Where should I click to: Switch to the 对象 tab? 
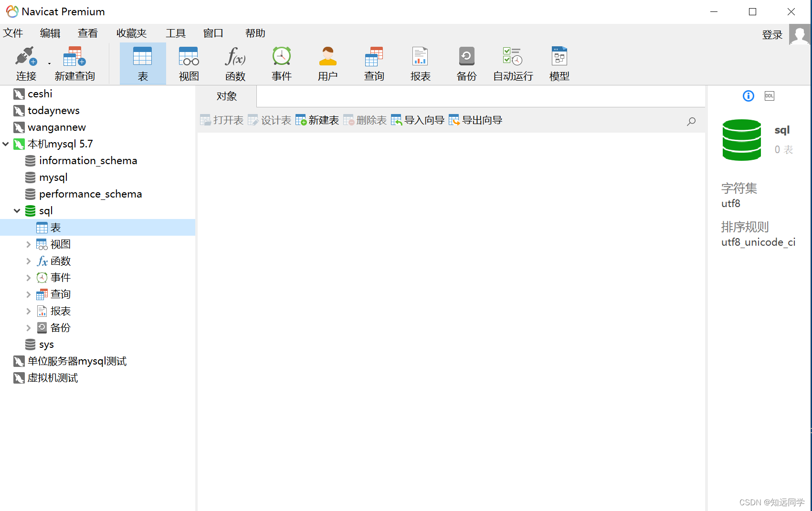pyautogui.click(x=227, y=96)
